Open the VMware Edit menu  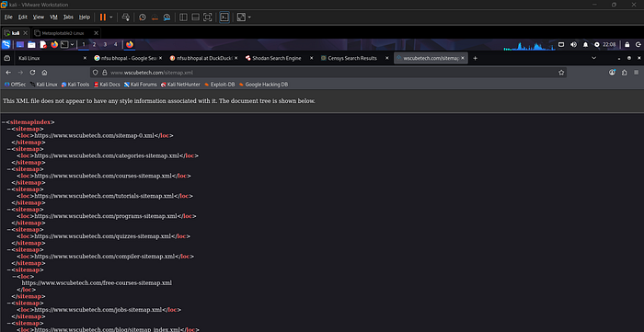click(x=23, y=17)
